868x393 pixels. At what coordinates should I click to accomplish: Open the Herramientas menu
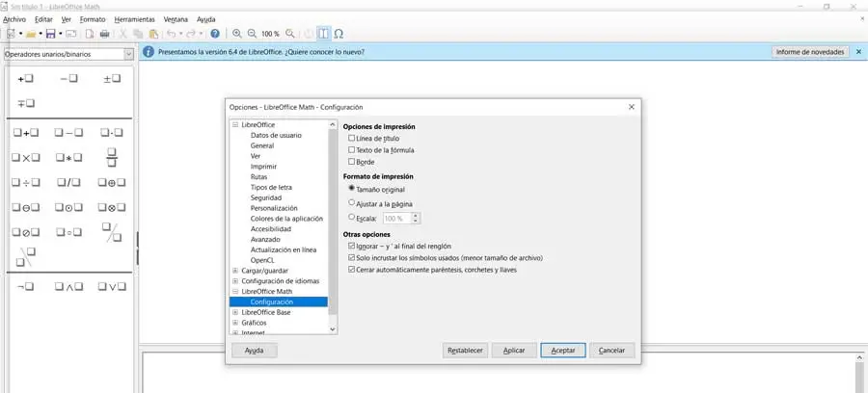pos(134,19)
